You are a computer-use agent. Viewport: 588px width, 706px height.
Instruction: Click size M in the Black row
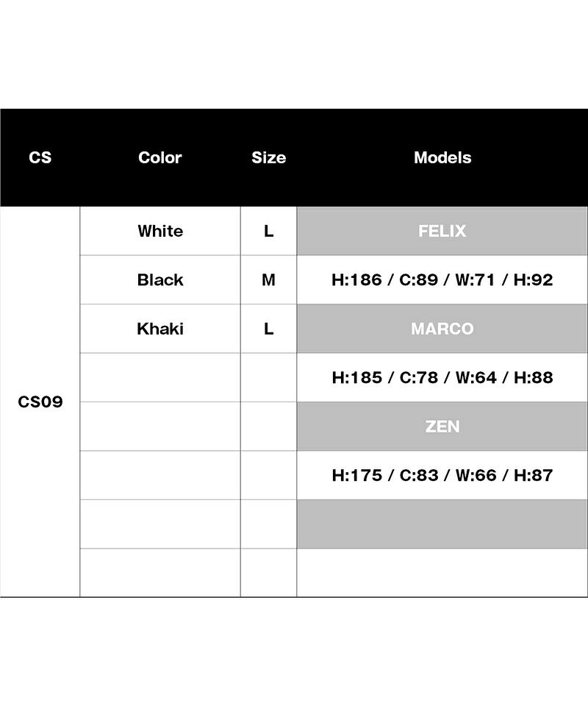point(268,280)
